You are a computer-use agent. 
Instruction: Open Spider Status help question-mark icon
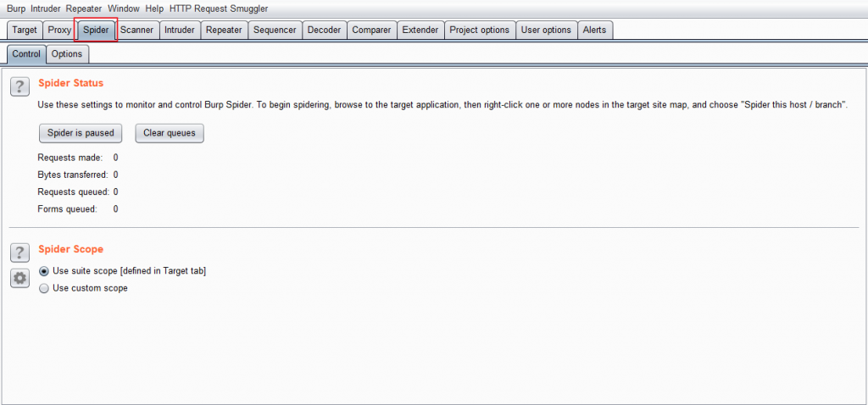[20, 86]
